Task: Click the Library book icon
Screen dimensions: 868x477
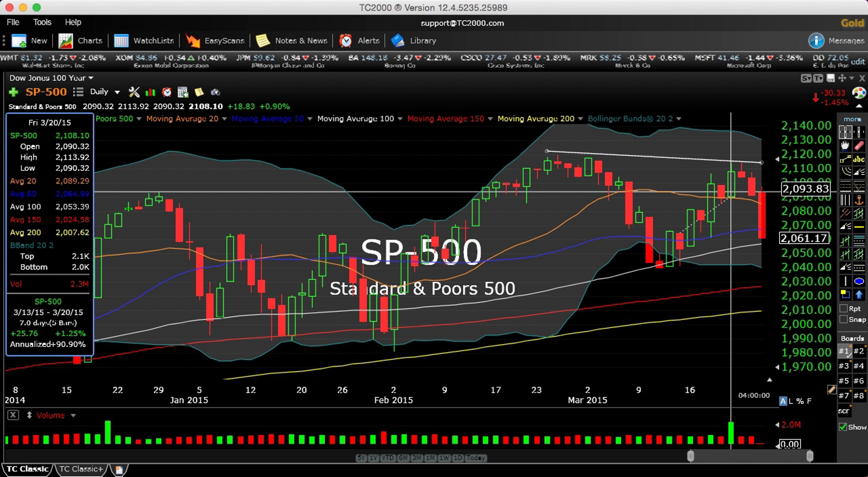Action: click(x=398, y=41)
